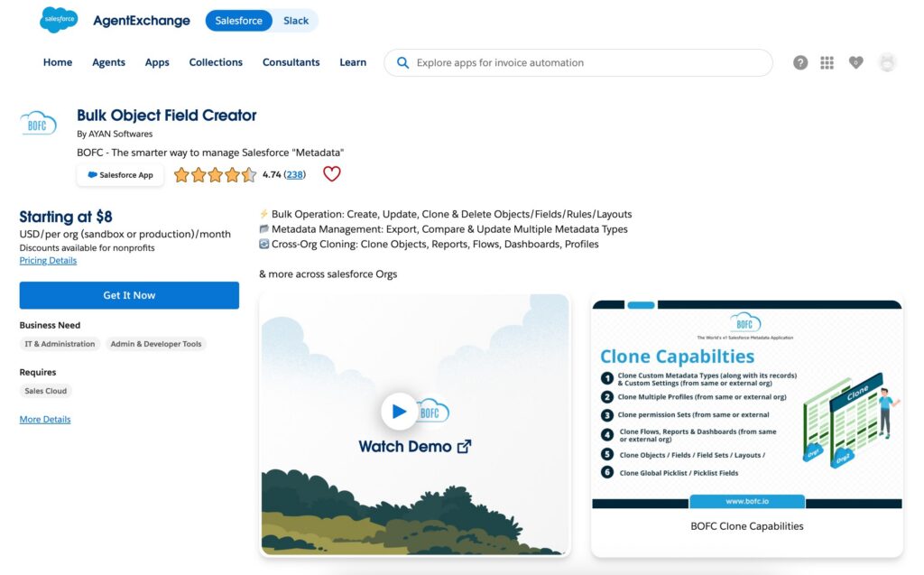Viewport: 924px width, 575px height.
Task: Open Pricing Details link
Action: [x=48, y=260]
